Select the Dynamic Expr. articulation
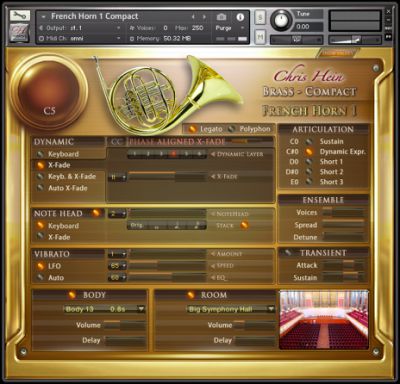Screen dimensions: 400x384 [309, 152]
